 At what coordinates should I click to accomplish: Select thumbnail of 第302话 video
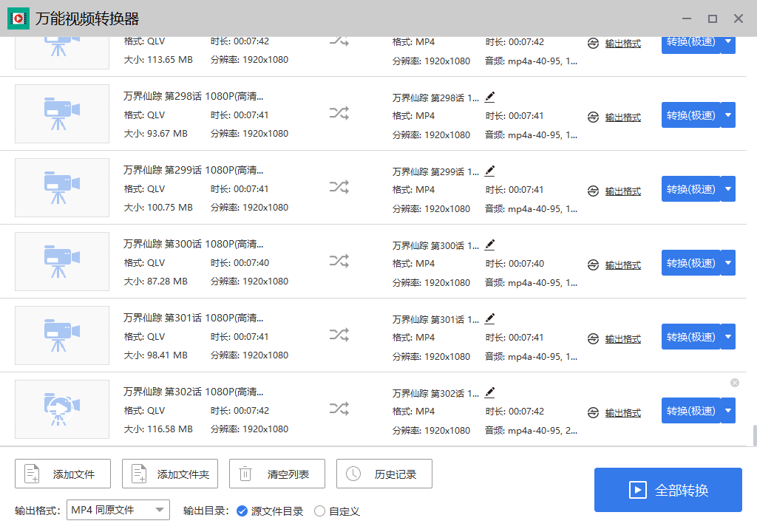click(62, 409)
